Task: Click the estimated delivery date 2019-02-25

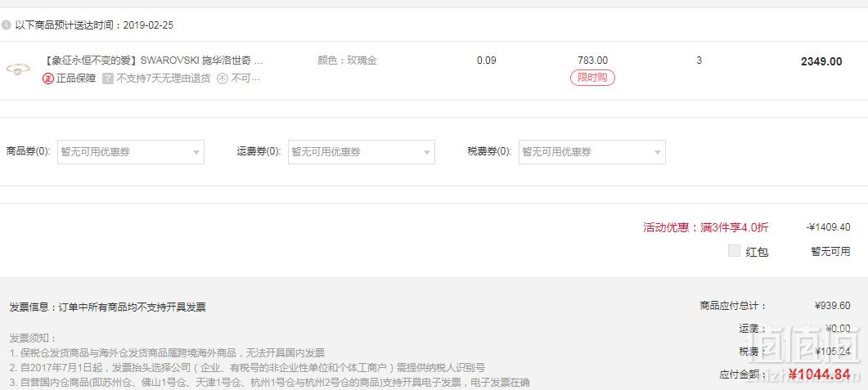Action: [148, 25]
